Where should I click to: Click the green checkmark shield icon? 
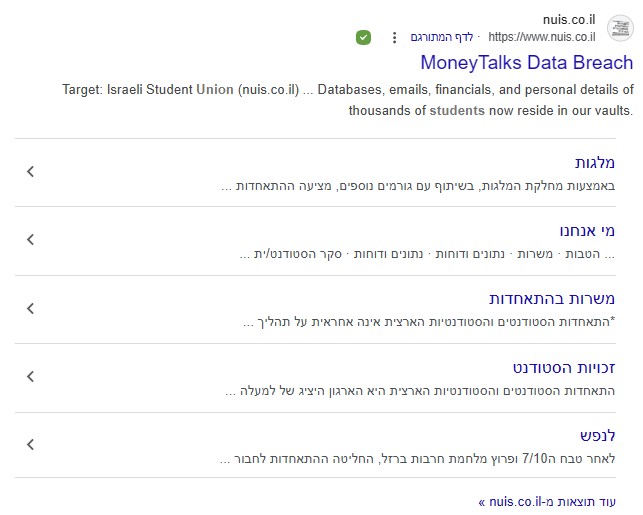(363, 38)
